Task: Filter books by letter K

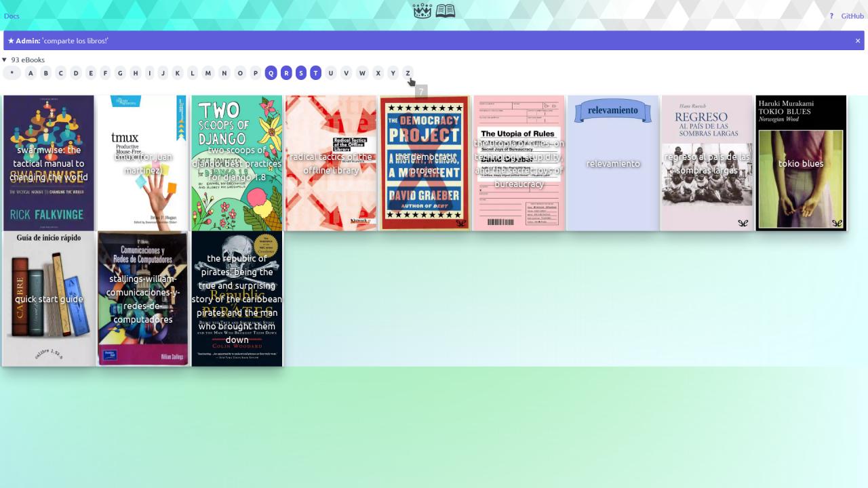Action: click(x=178, y=73)
